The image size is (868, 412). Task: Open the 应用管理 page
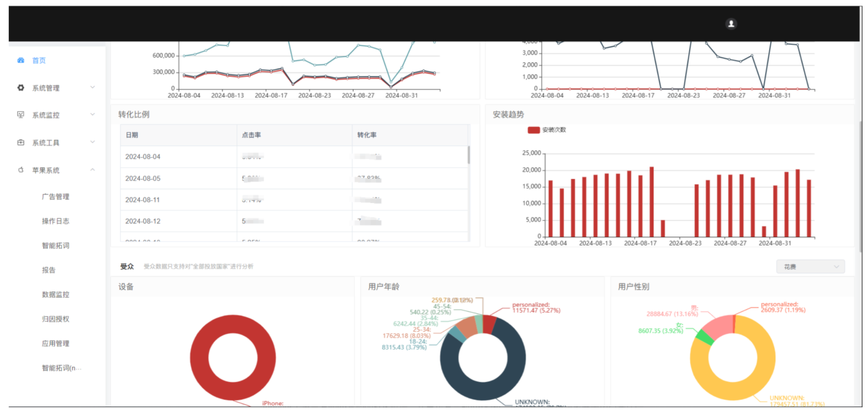55,343
